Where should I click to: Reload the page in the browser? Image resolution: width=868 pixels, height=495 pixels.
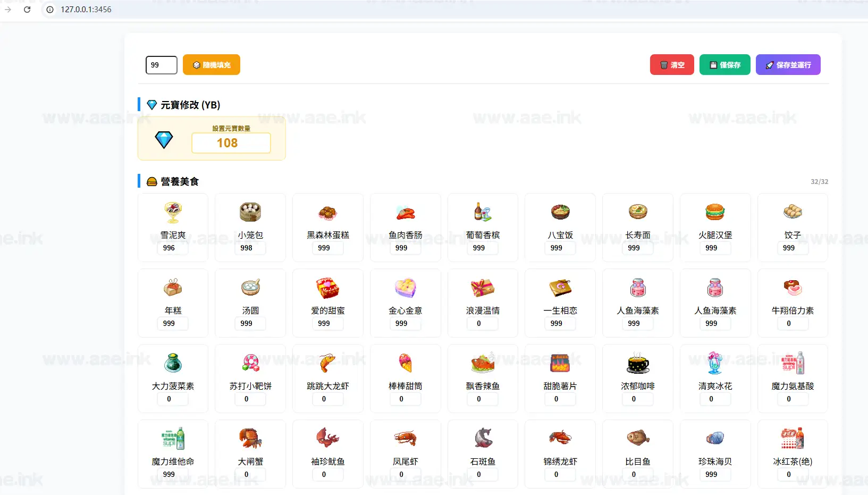pos(27,10)
